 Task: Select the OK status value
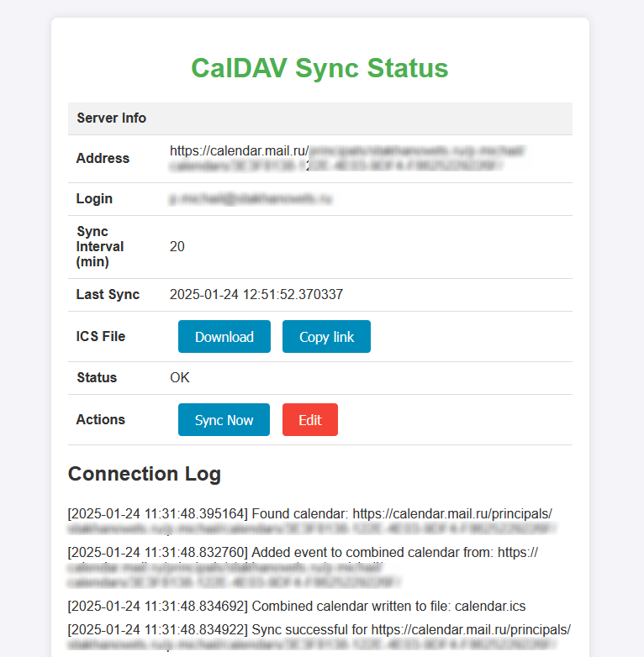point(180,378)
